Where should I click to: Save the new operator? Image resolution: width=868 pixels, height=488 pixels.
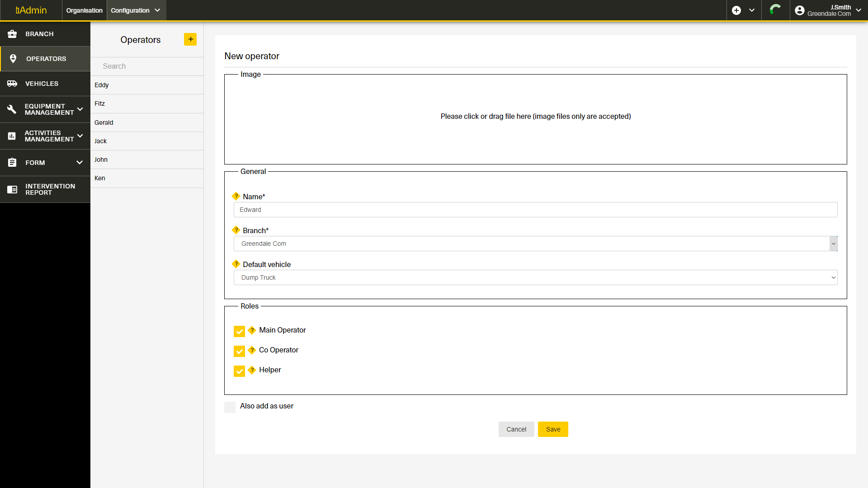553,429
